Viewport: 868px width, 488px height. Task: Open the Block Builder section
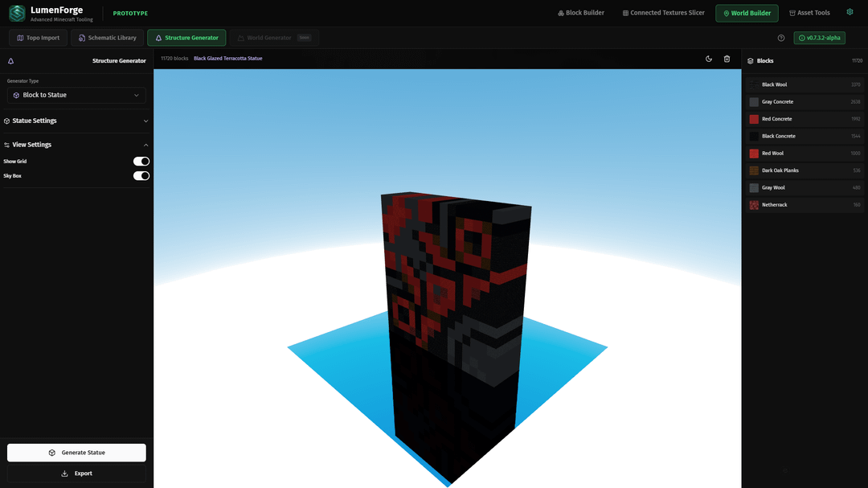click(580, 13)
